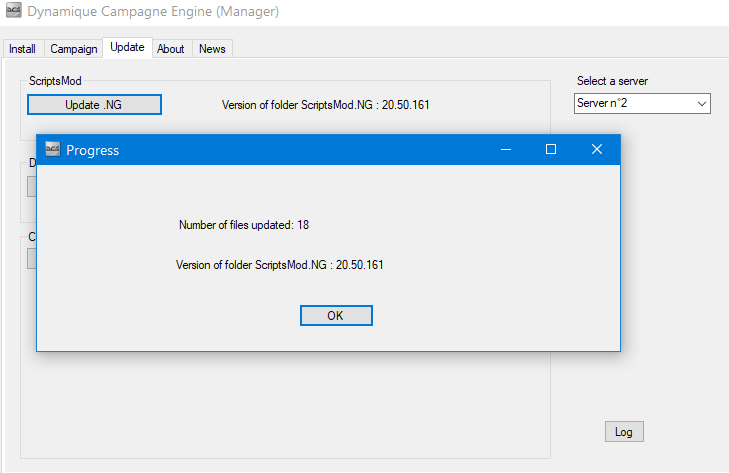Screen dimensions: 729x473
Task: Close the Progress dialog window
Action: click(x=596, y=149)
